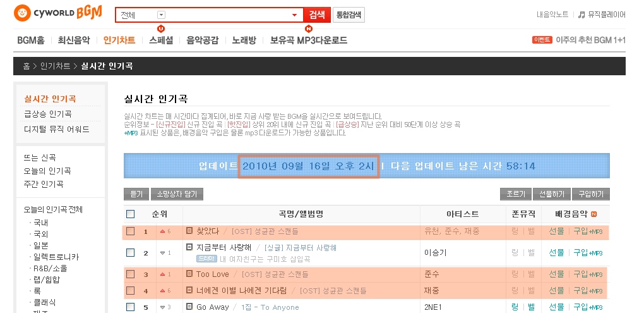Viewport: 644px width, 313px height.
Task: Click 선물 for 지금부터 사랑해 row
Action: click(x=556, y=252)
